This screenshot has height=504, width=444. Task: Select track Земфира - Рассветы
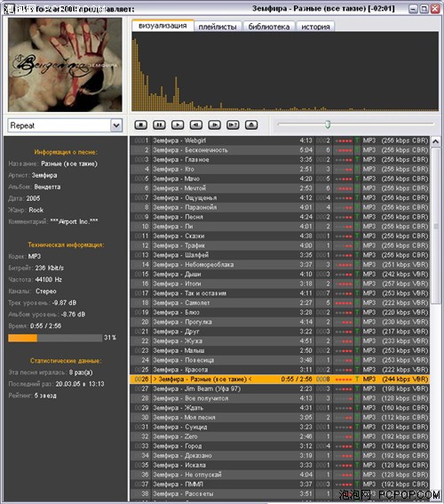coord(280,493)
